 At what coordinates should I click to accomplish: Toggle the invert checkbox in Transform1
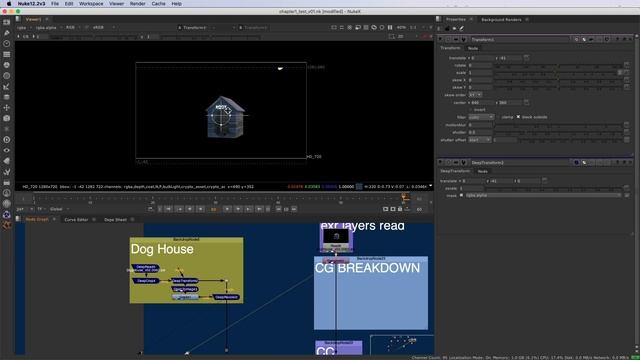[471, 110]
